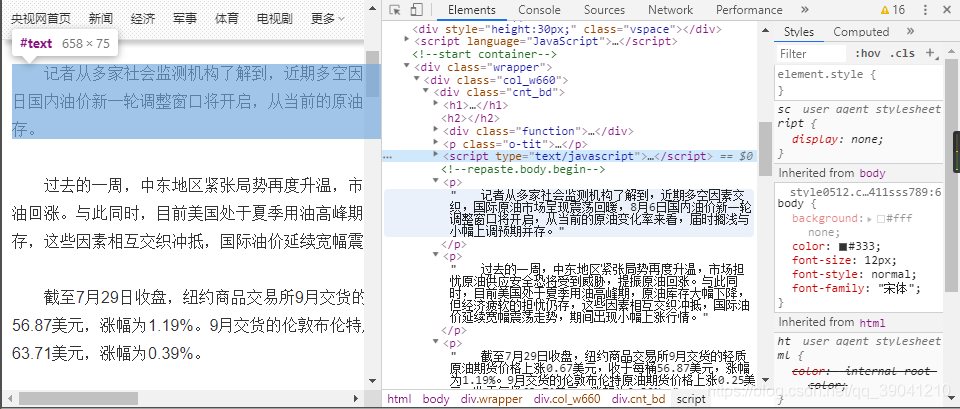Toggle the .cls element classes panel
Screen dimensions: 960x409
tap(902, 53)
